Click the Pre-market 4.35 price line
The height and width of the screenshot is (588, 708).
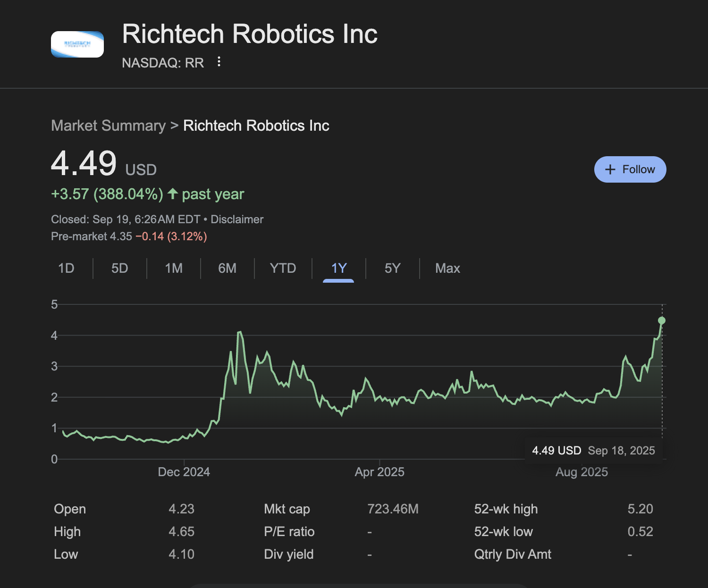[x=129, y=236]
